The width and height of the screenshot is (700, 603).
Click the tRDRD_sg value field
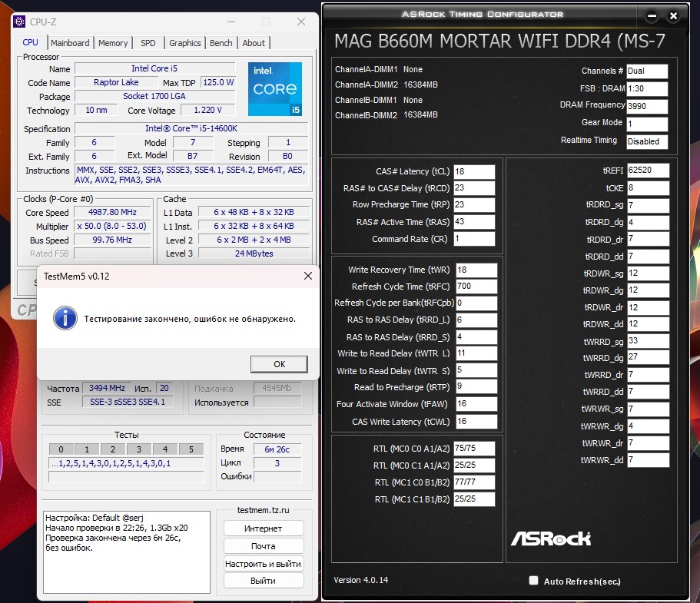(x=649, y=205)
